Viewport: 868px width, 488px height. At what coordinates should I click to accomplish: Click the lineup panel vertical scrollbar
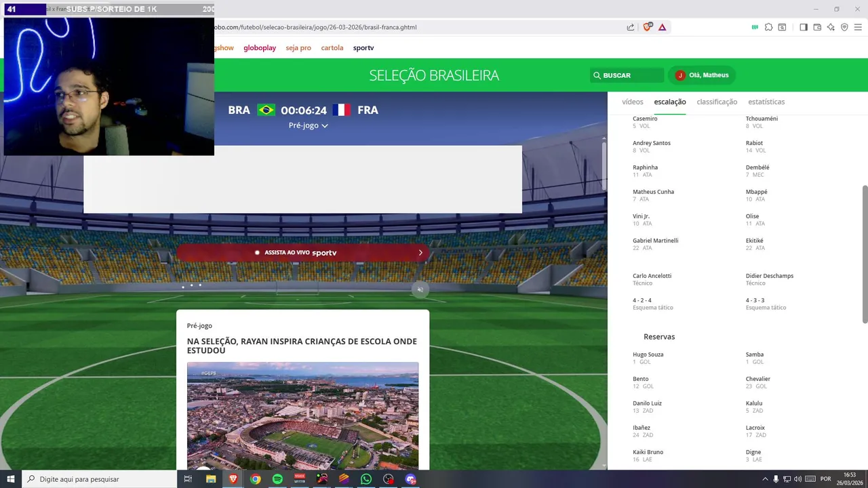pyautogui.click(x=865, y=254)
